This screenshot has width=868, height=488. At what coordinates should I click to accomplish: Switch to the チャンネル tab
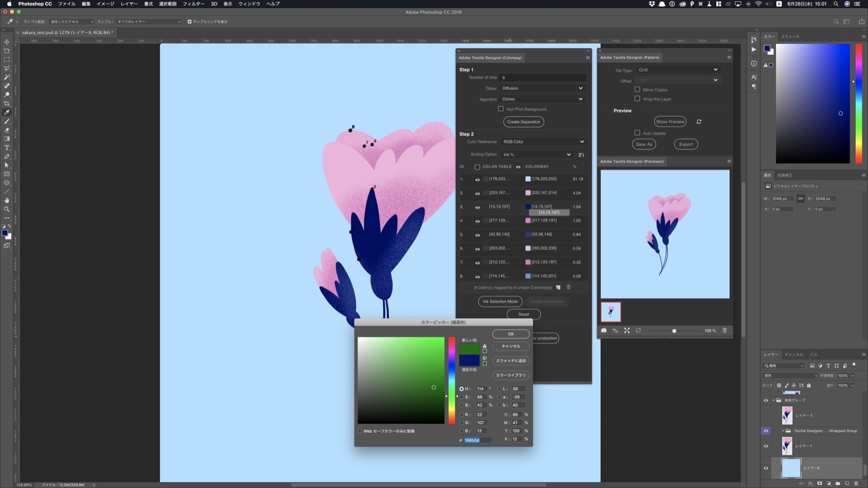[794, 354]
